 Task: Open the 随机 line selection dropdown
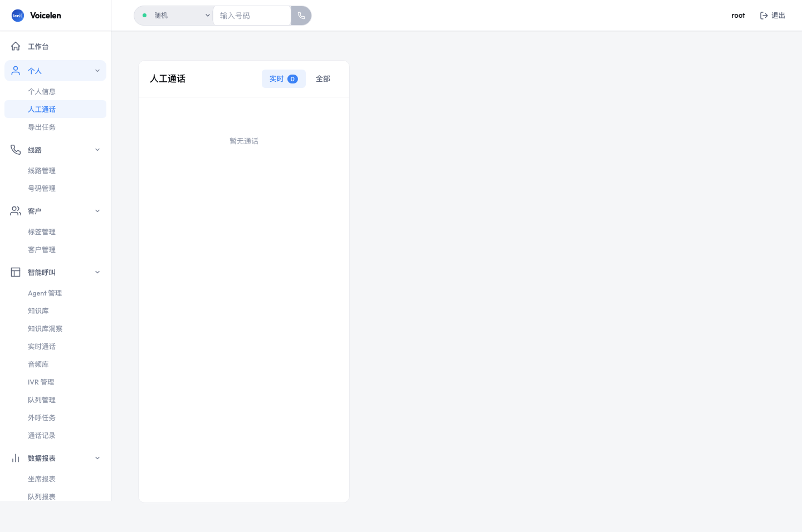[x=174, y=16]
